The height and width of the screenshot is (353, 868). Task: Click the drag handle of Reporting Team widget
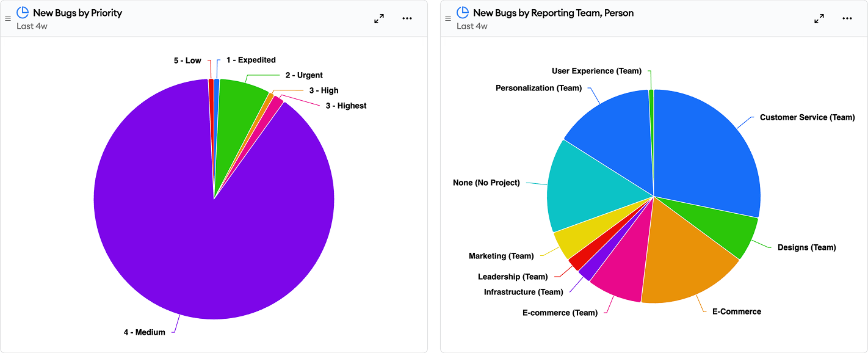[448, 18]
